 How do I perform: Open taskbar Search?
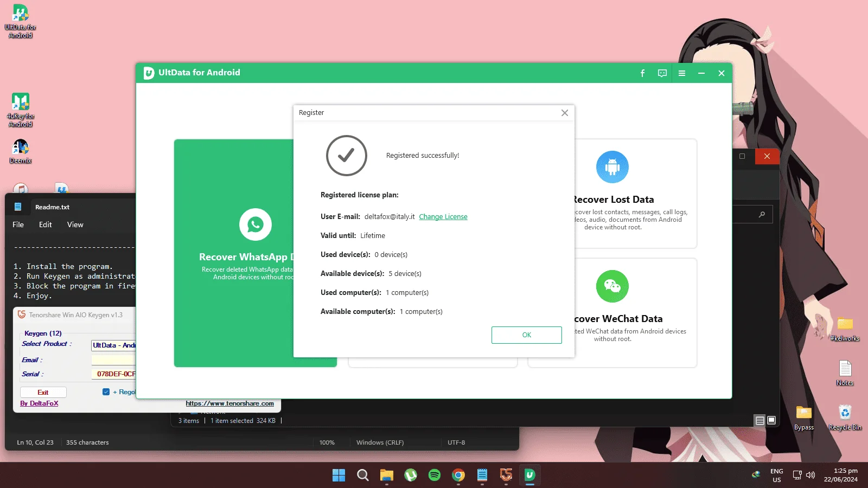tap(363, 476)
